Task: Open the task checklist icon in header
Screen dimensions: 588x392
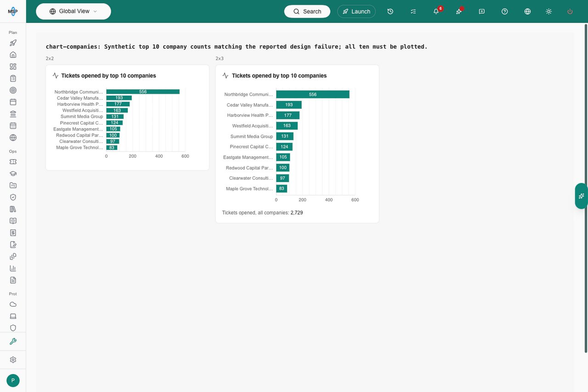Action: click(x=413, y=11)
